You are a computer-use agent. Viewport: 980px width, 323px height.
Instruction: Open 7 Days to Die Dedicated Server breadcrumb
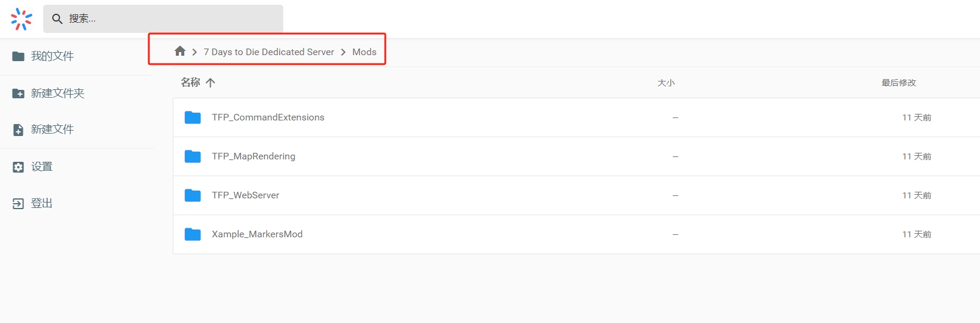click(x=268, y=52)
